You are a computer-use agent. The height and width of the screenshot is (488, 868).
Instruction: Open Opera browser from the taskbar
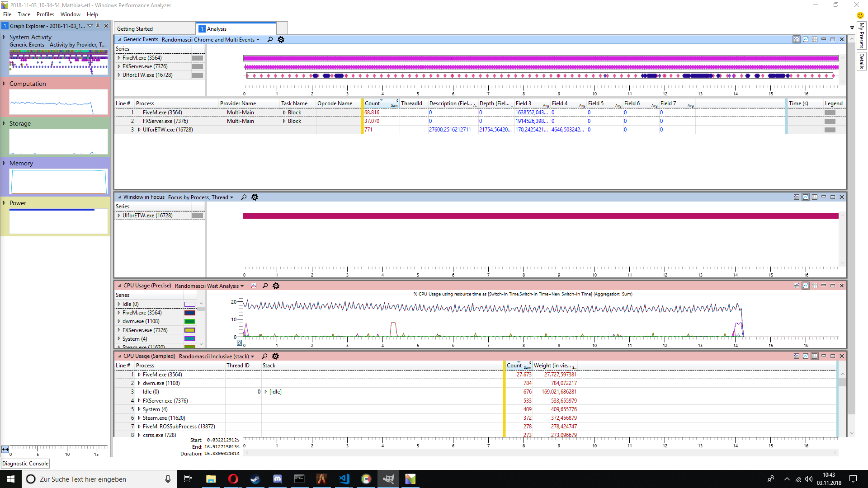coord(233,479)
